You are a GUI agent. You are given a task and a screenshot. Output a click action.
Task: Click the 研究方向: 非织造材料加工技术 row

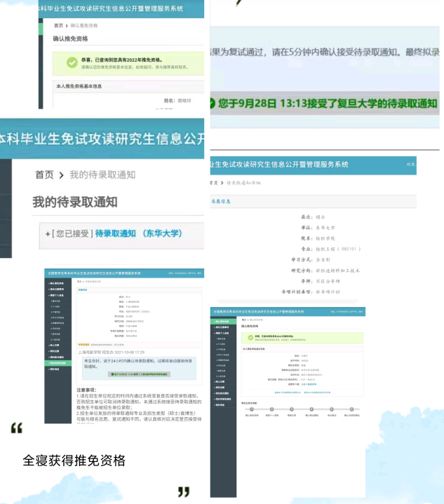[325, 271]
